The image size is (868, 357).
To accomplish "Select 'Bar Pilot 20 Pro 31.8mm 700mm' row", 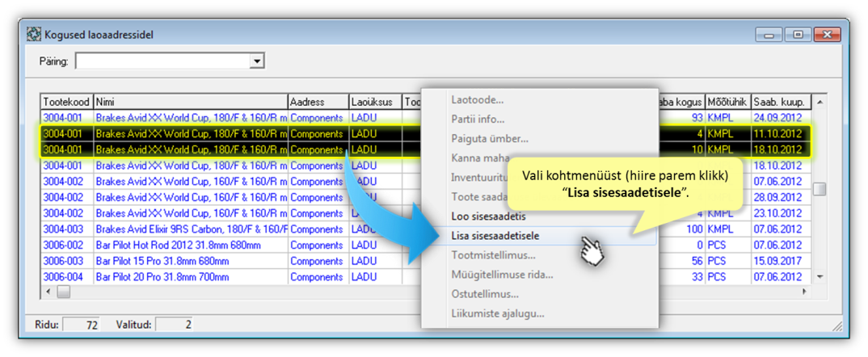I will click(426, 277).
